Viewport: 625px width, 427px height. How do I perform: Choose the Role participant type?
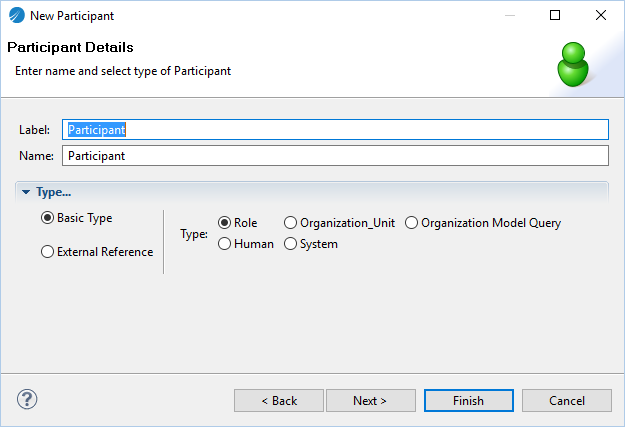[x=224, y=222]
